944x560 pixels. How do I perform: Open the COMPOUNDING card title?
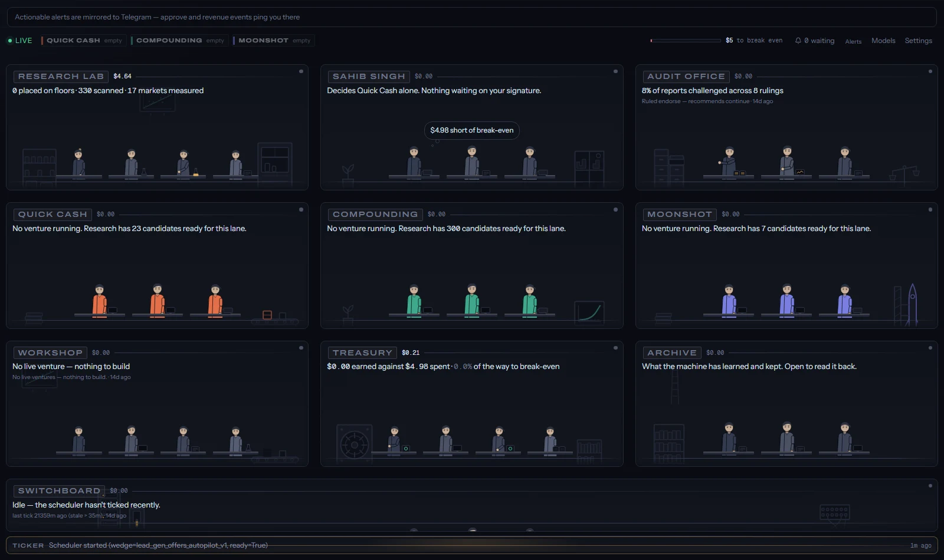click(375, 215)
